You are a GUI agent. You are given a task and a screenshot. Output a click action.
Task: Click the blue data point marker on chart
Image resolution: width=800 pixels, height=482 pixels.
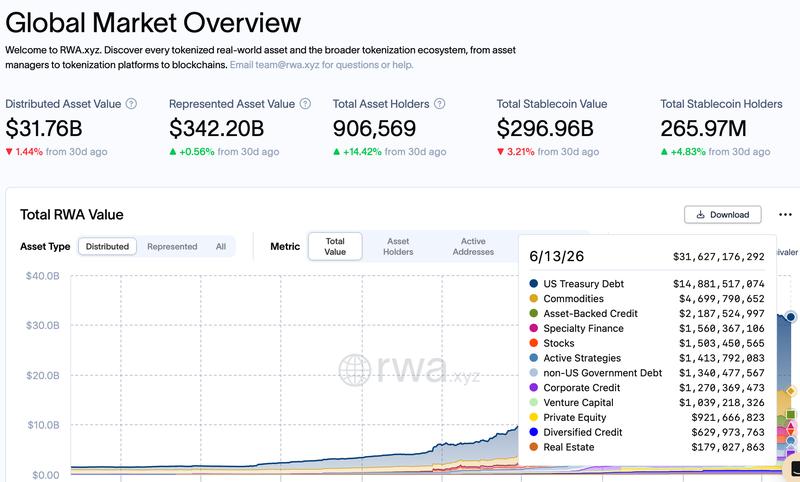[x=790, y=317]
